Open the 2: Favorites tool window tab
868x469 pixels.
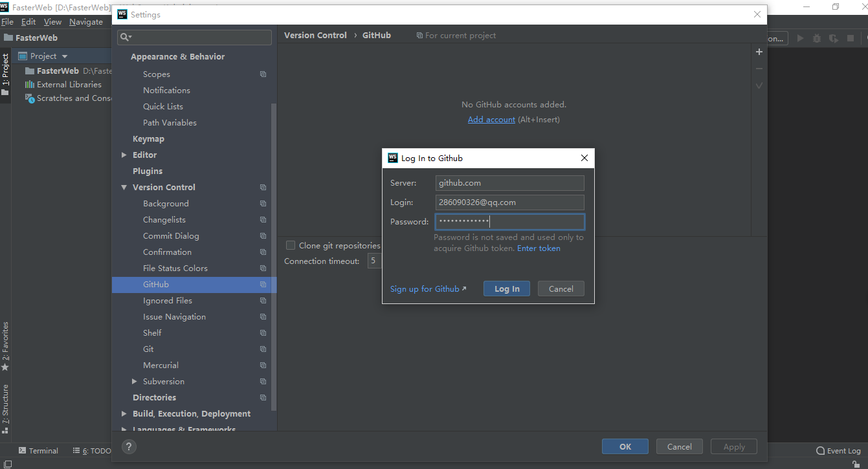(5, 346)
